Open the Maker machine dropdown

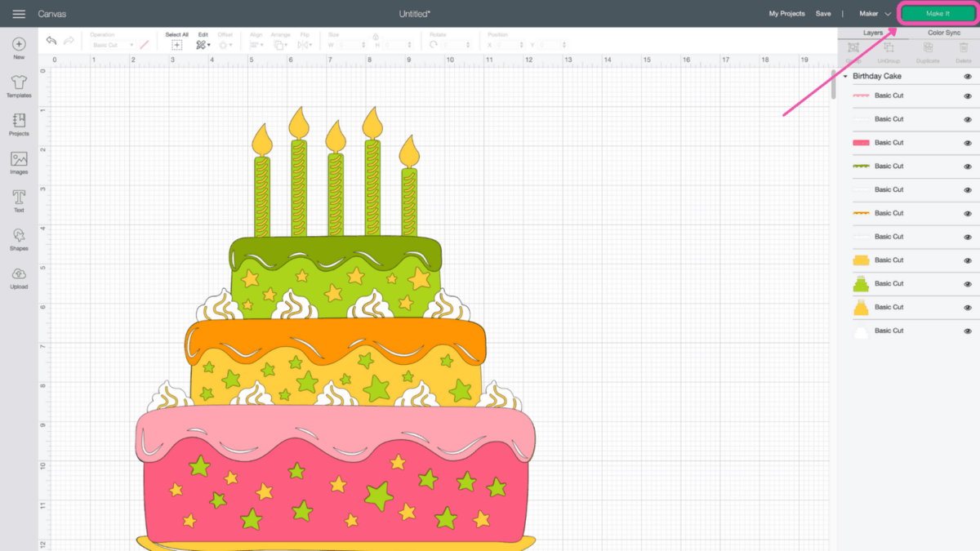click(x=875, y=14)
